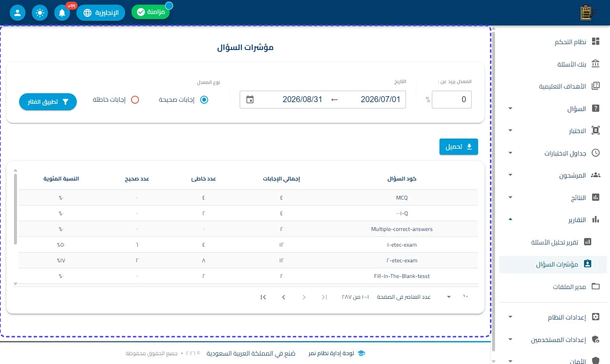Open the user profile icon
This screenshot has width=610, height=364.
click(x=17, y=13)
